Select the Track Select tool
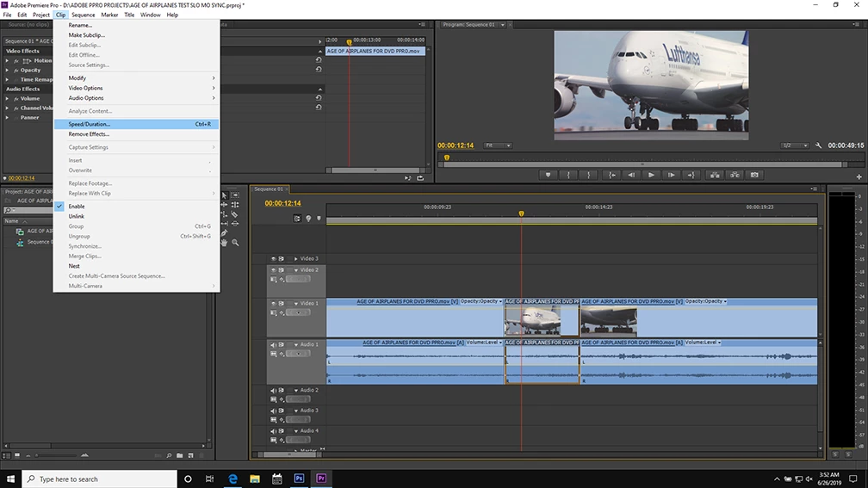The image size is (868, 488). tap(235, 195)
